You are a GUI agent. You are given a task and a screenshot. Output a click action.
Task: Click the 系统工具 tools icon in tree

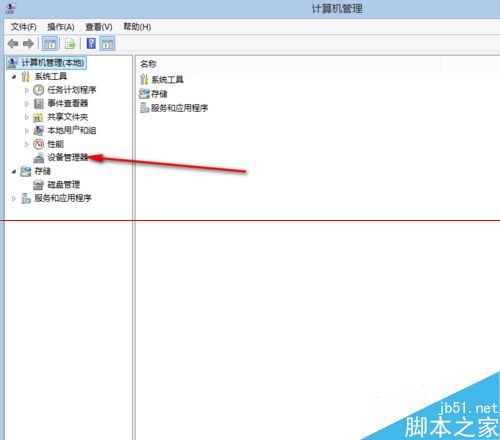tap(26, 76)
